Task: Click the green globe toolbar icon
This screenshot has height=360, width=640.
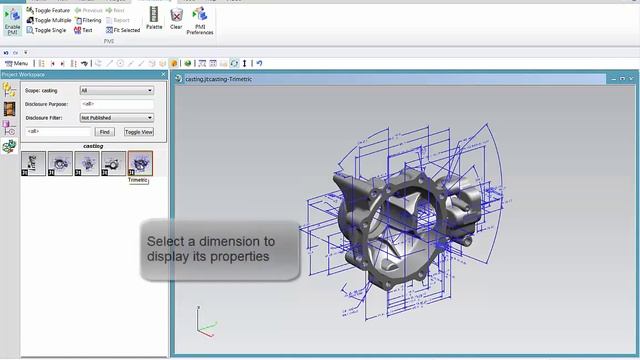Action: click(x=188, y=63)
